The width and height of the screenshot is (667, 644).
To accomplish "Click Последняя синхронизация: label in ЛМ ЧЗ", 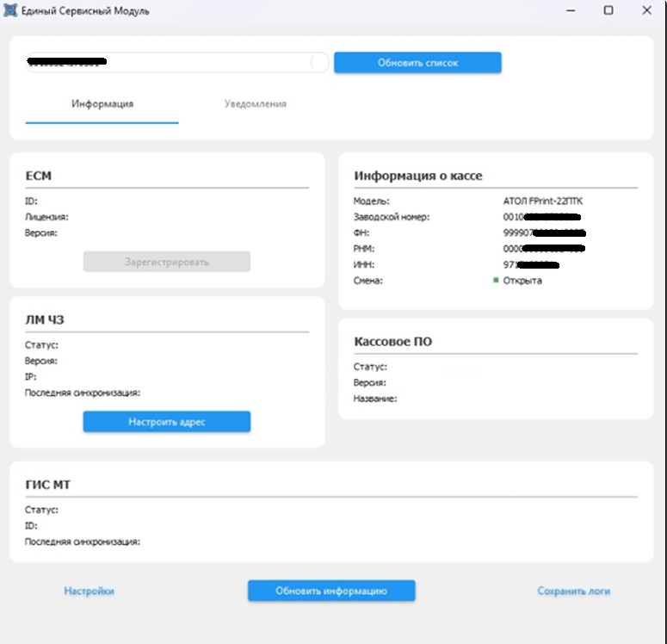I will tap(83, 393).
